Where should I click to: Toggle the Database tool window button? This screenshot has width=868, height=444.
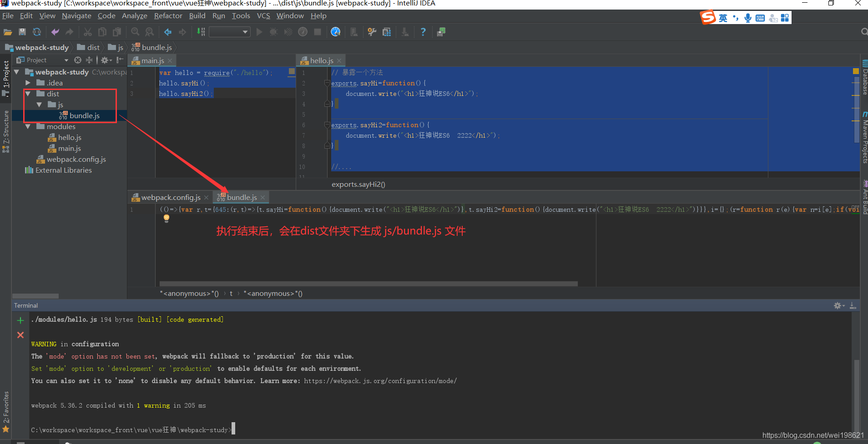(864, 77)
